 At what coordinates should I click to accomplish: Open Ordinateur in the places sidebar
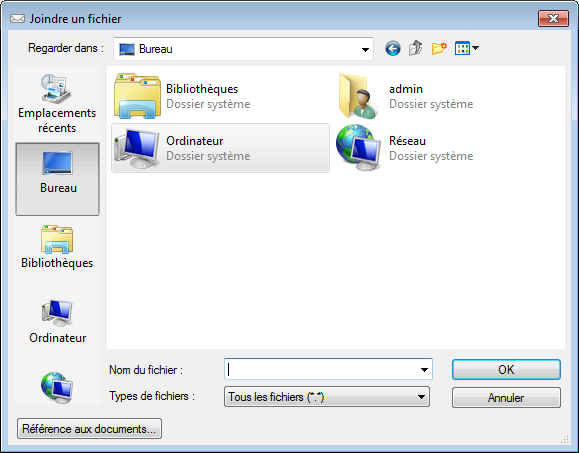click(57, 322)
